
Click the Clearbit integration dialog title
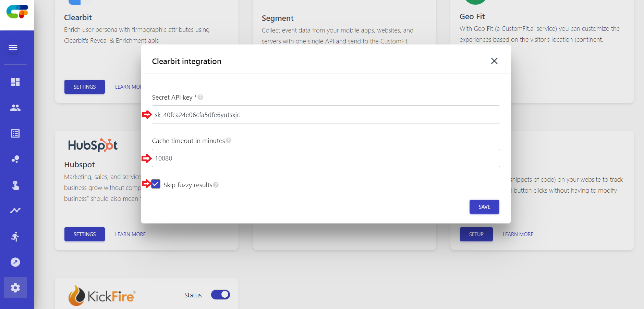point(186,61)
